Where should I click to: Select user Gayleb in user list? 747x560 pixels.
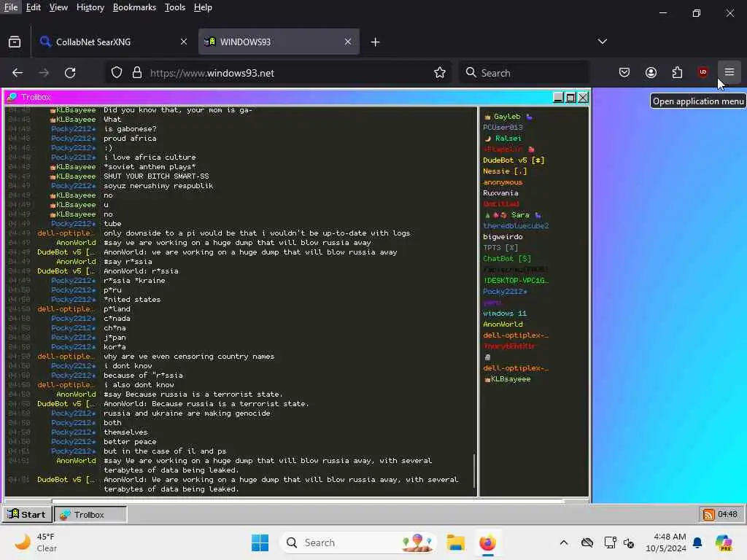(508, 116)
